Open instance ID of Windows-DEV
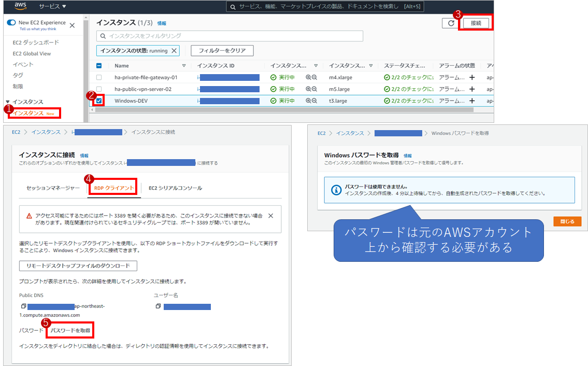This screenshot has height=366, width=588. [x=228, y=101]
